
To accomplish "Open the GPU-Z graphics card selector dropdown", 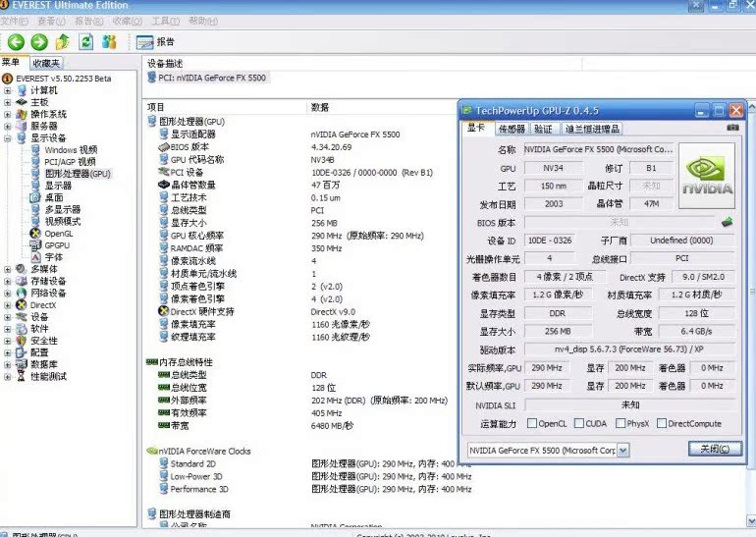I will click(622, 451).
